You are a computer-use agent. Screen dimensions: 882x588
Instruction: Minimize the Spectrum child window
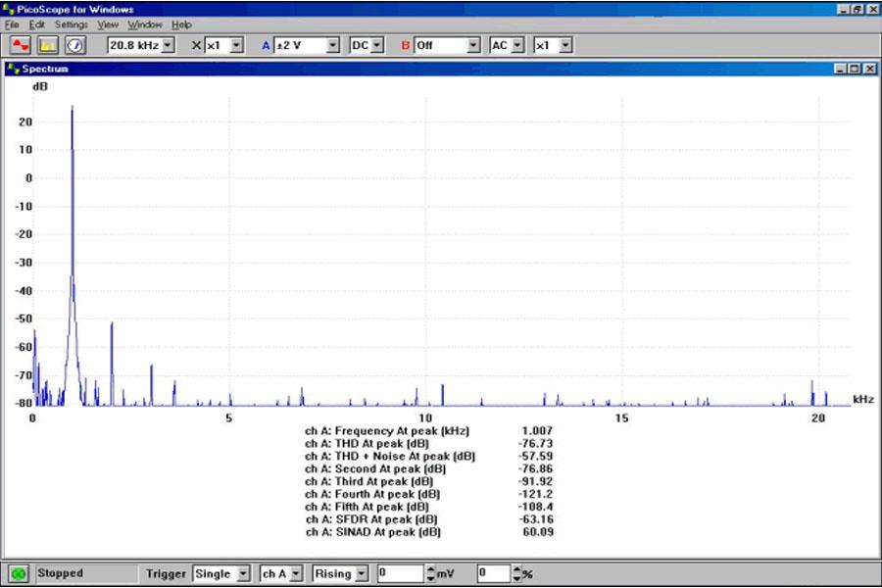841,70
